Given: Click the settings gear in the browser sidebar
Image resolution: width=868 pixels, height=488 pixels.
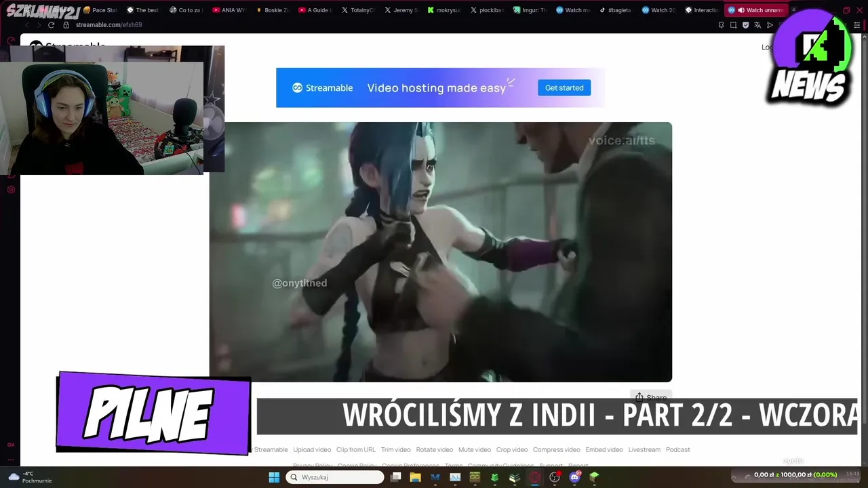Looking at the screenshot, I should (x=11, y=190).
